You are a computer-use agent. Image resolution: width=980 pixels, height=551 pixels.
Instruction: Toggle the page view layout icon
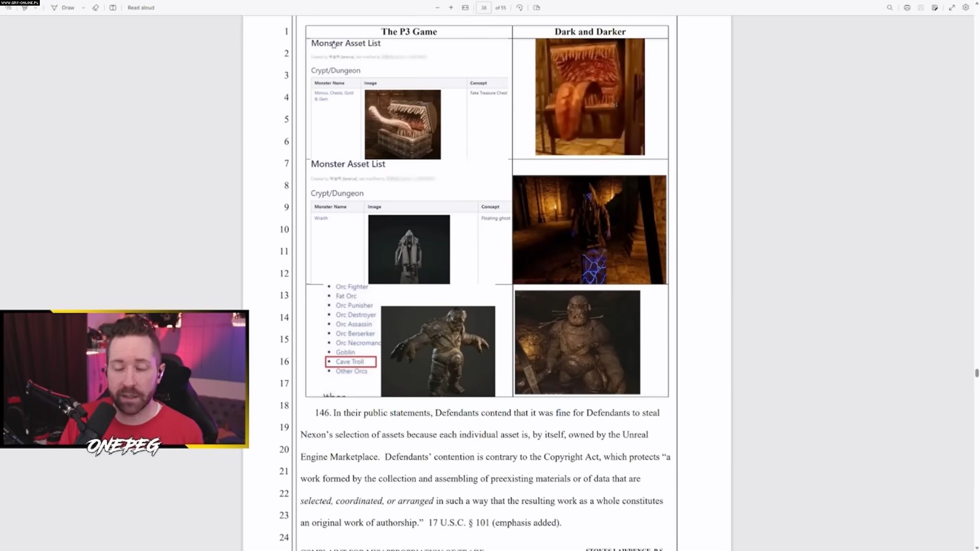113,8
